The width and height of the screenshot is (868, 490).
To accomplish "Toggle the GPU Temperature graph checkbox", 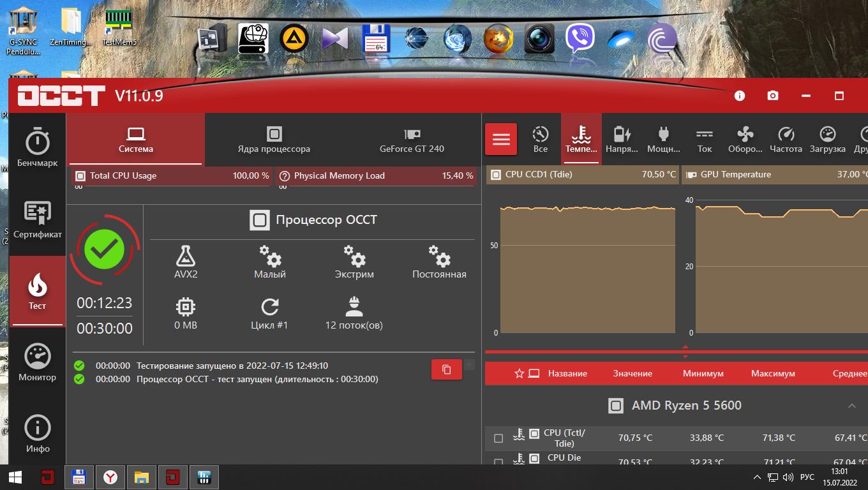I will [691, 175].
